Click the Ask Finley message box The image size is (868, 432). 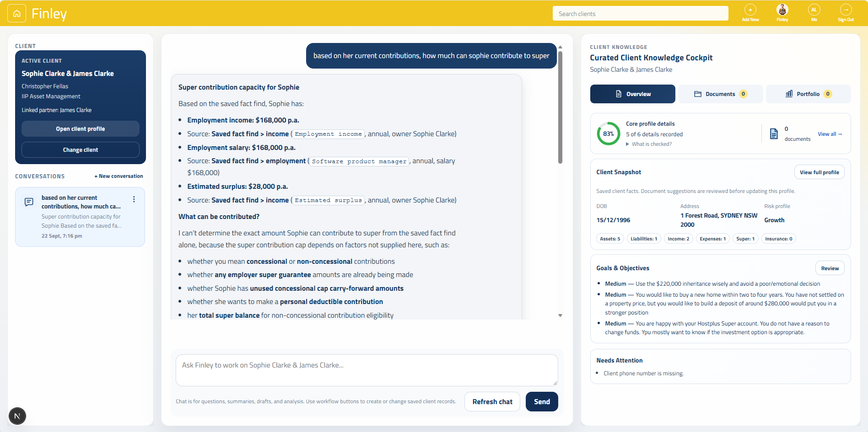(367, 370)
